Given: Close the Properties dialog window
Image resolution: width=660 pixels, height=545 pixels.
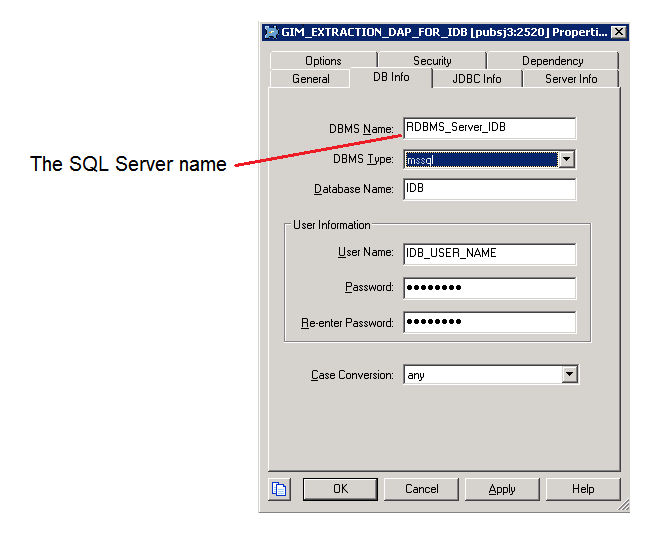Looking at the screenshot, I should point(619,32).
